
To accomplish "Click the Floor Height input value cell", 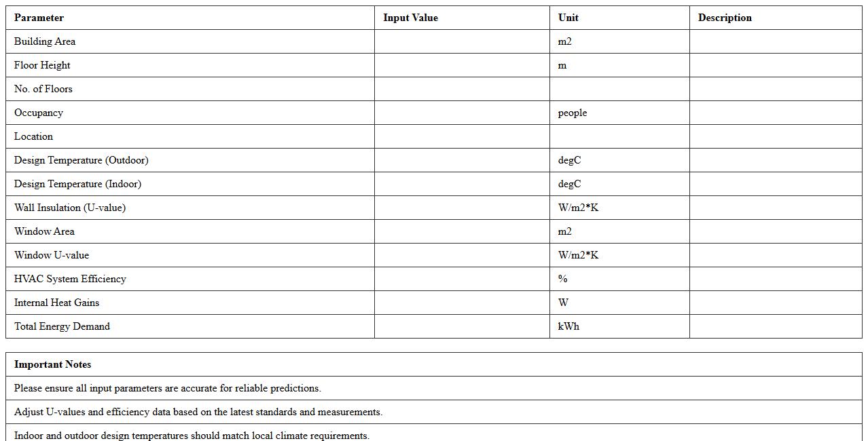I will (462, 65).
